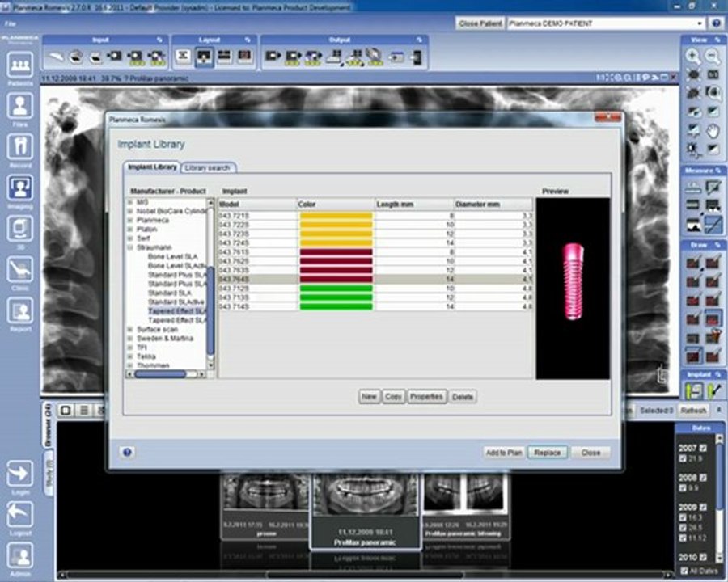The image size is (728, 582).
Task: Click the zoom out magnifier in View panel
Action: click(713, 57)
